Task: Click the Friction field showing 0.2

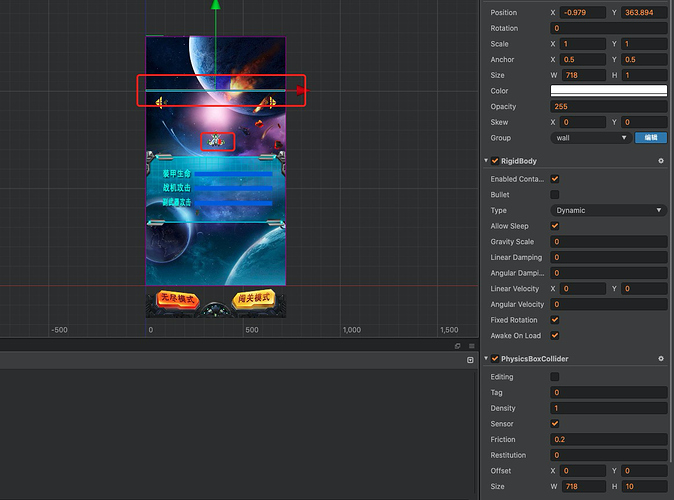Action: click(609, 439)
